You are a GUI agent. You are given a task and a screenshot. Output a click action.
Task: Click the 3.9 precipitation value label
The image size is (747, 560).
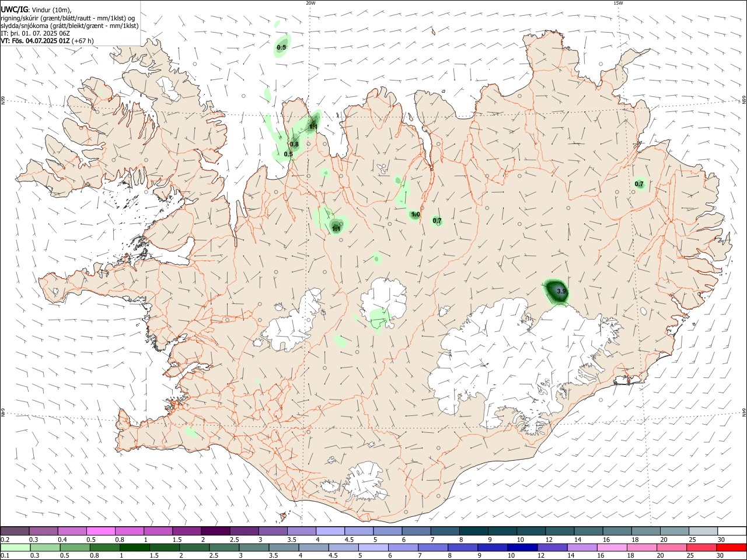click(x=561, y=290)
